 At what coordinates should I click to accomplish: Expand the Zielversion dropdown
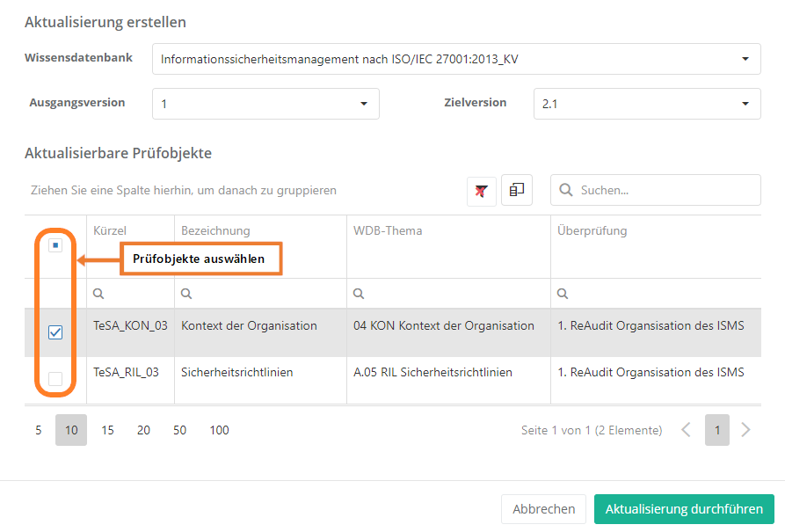745,104
